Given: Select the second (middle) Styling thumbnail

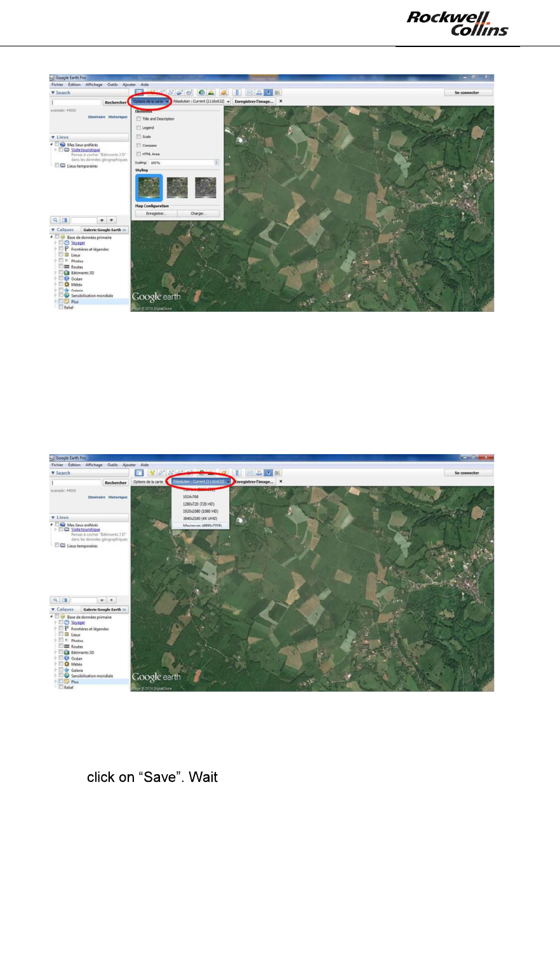Looking at the screenshot, I should pos(177,187).
